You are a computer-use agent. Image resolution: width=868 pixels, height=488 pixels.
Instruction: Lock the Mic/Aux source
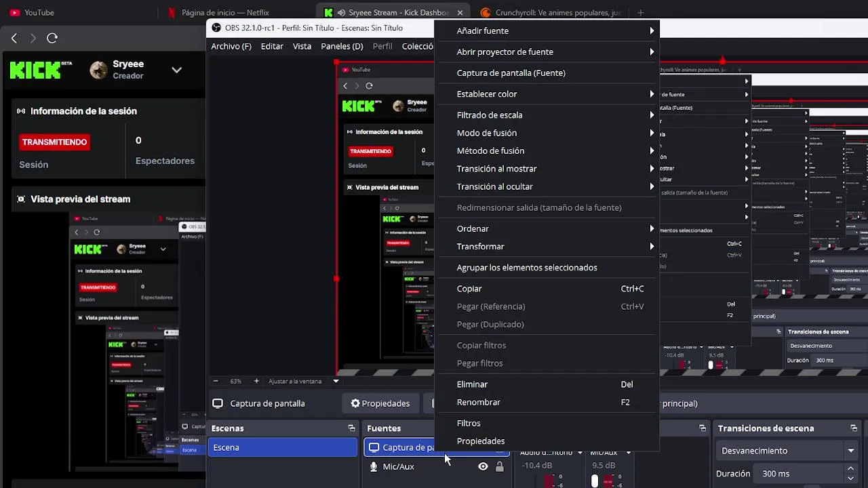tap(500, 466)
